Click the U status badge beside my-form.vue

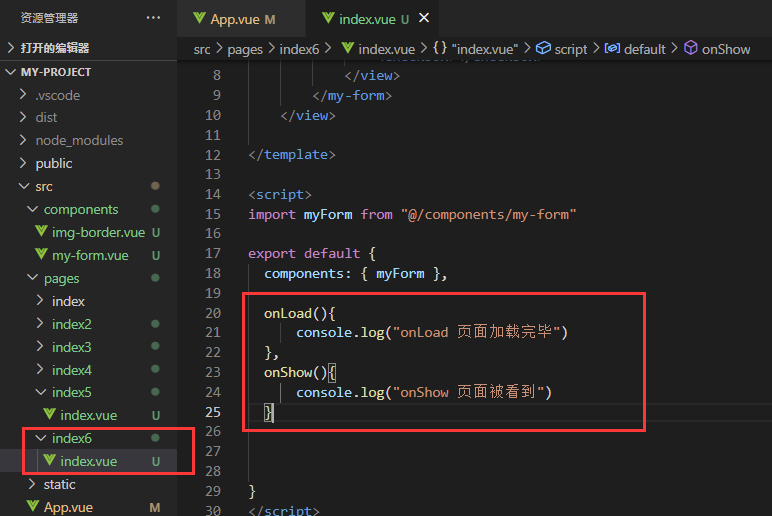pos(156,256)
